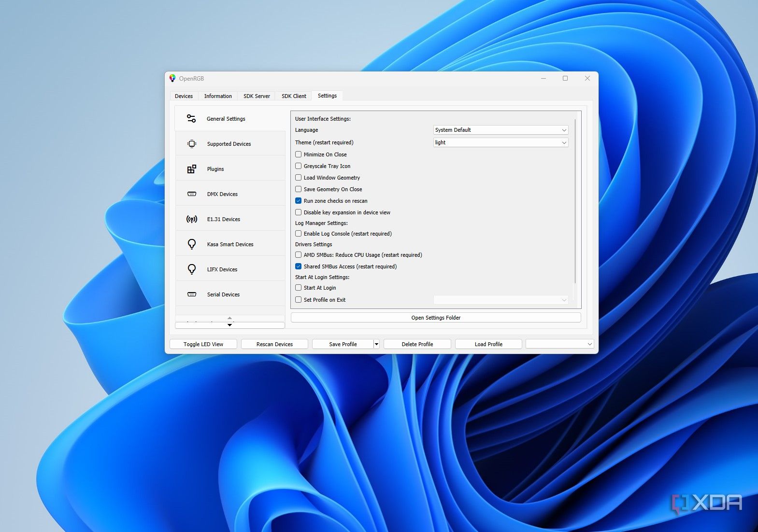Click Rescan Devices button
Image resolution: width=758 pixels, height=532 pixels.
pos(274,344)
